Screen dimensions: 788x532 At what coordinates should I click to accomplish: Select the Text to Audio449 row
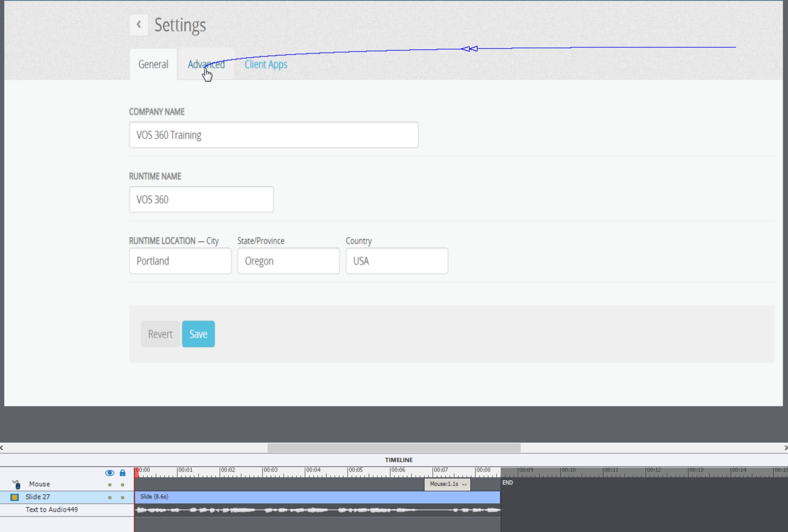point(67,510)
